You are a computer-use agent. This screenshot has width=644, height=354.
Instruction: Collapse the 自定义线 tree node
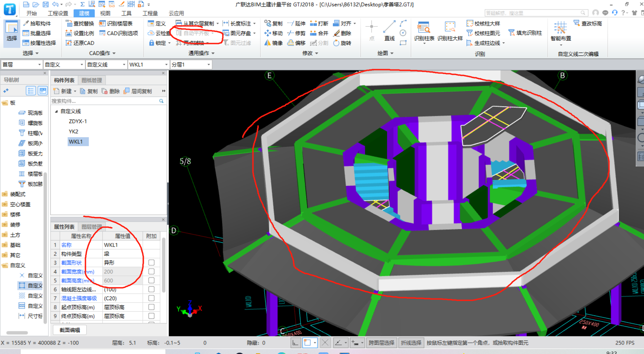[x=56, y=111]
